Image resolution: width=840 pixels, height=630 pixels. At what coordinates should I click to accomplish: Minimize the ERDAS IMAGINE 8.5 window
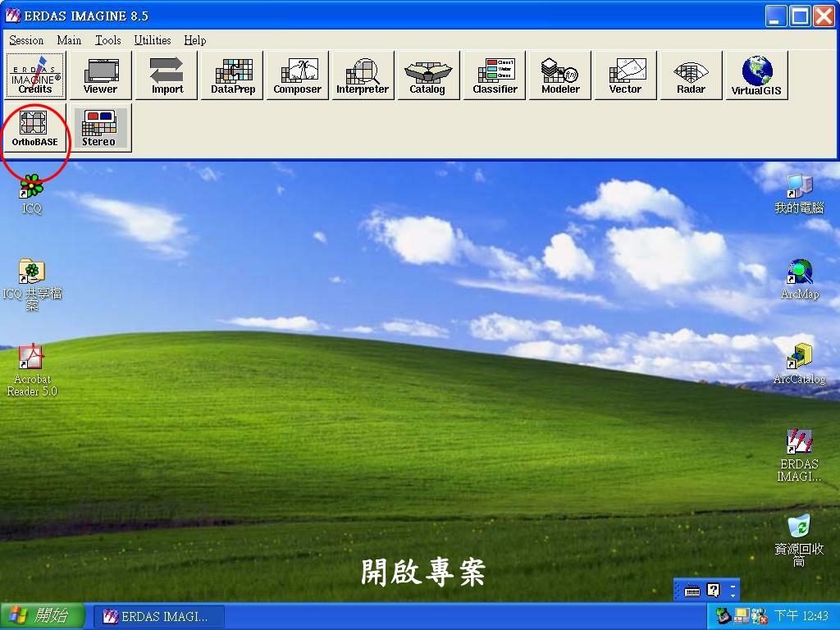click(774, 16)
